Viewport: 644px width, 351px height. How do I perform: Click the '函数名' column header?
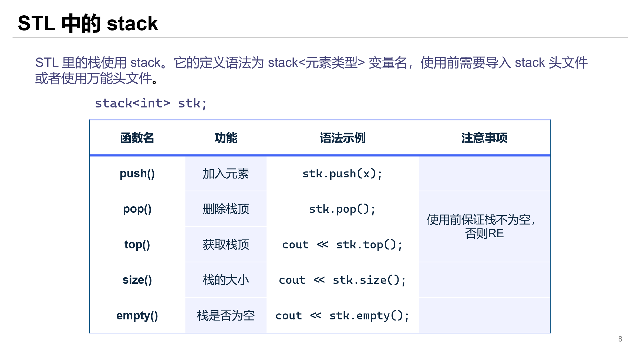coord(137,138)
